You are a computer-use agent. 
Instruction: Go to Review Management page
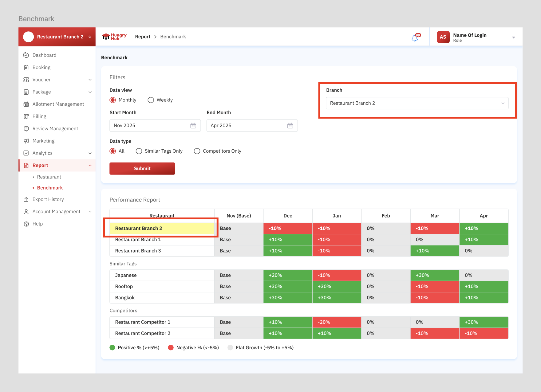click(x=55, y=129)
